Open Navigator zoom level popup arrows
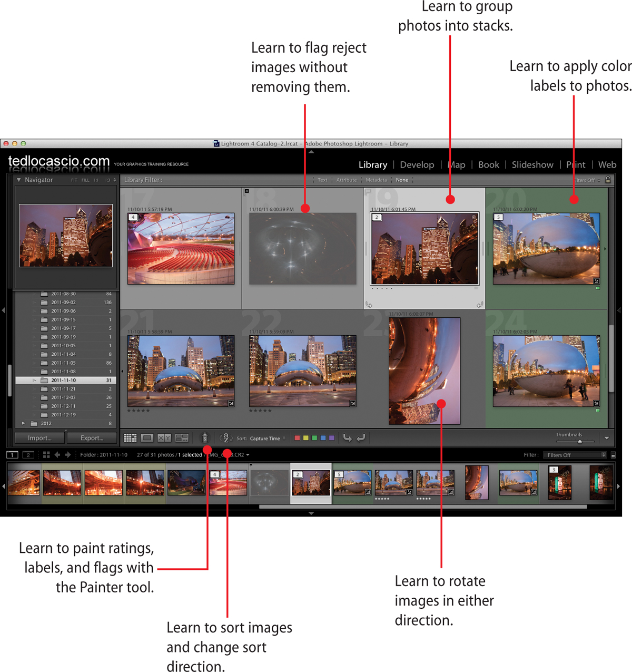 click(x=115, y=180)
